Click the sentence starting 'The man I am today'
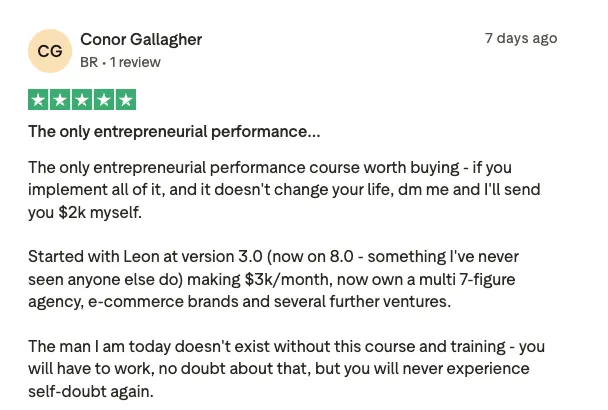Screen dimensions: 608x410 tap(287, 369)
